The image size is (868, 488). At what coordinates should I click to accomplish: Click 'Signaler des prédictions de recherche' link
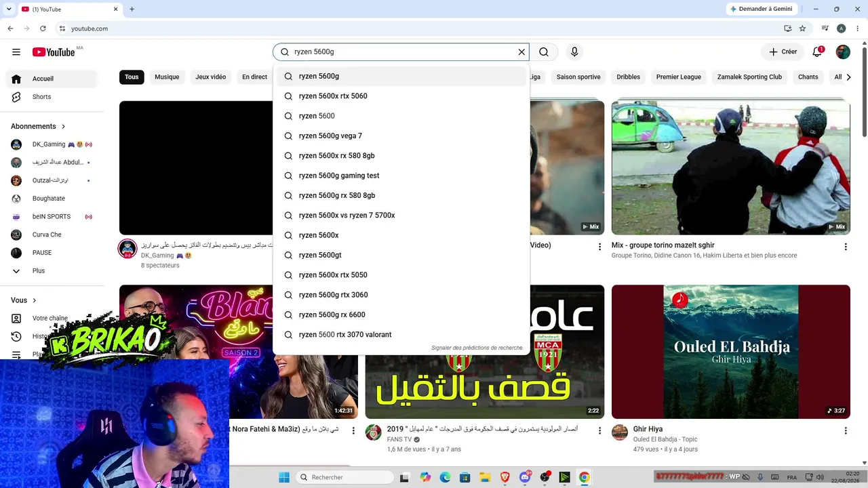click(477, 348)
